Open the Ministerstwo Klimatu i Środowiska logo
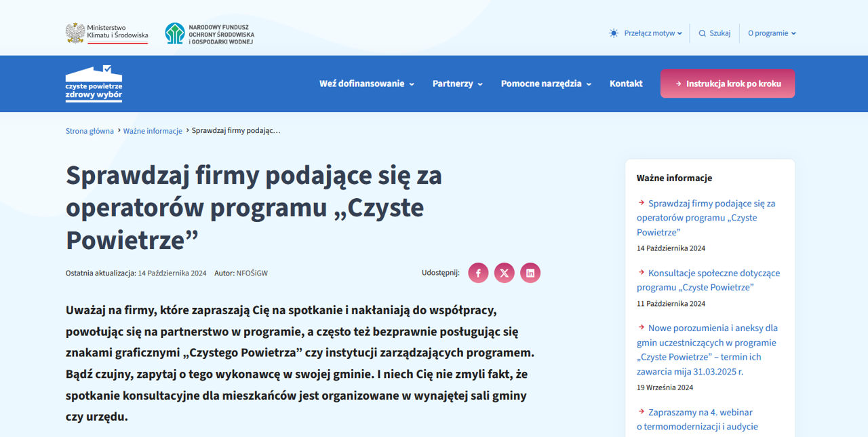 click(x=106, y=33)
